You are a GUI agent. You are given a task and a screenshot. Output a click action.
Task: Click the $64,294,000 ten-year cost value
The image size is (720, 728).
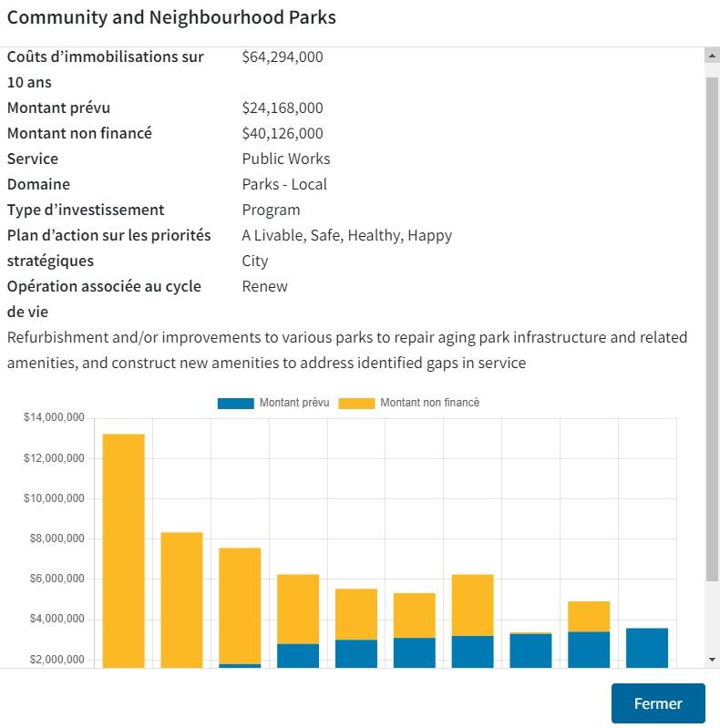click(x=283, y=56)
